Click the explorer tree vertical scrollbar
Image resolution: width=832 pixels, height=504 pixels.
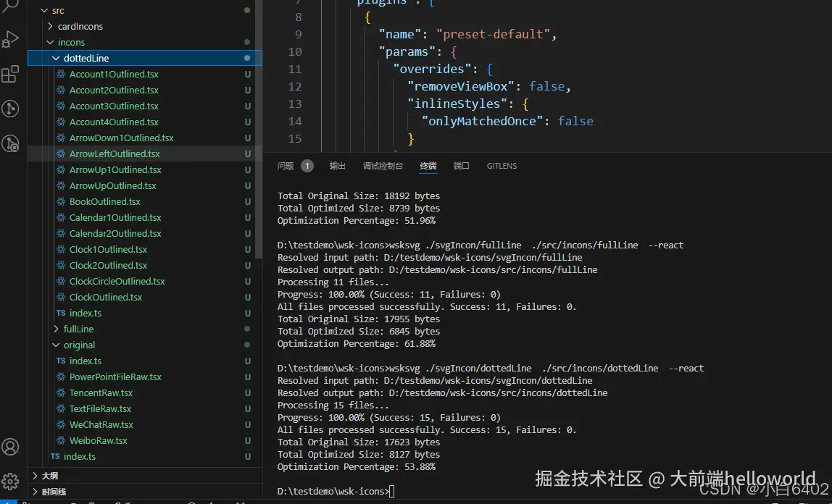click(259, 130)
